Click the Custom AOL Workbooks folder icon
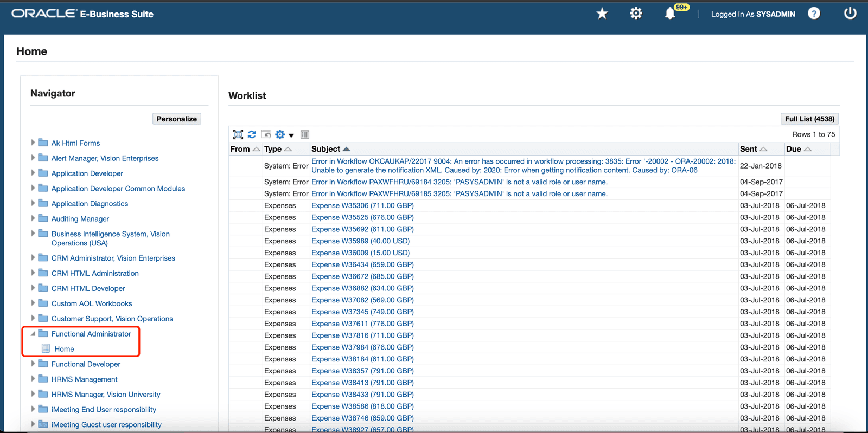This screenshot has width=868, height=433. [x=43, y=303]
